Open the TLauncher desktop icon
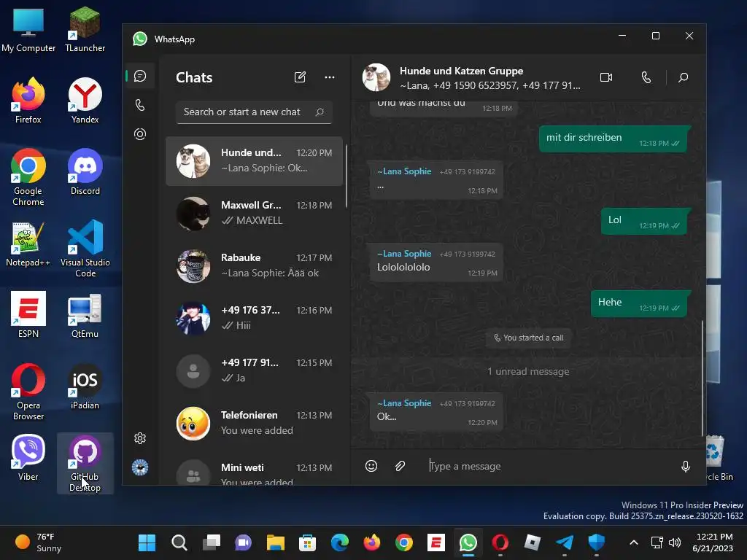Image resolution: width=747 pixels, height=560 pixels. tap(85, 29)
